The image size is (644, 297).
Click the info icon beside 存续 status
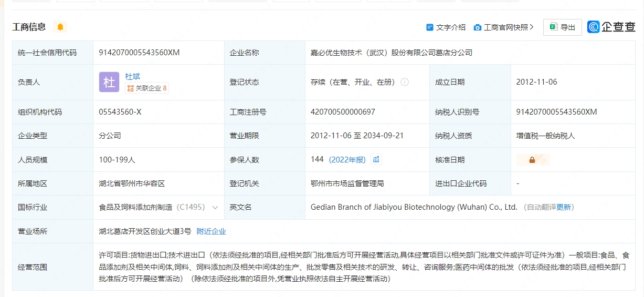click(x=405, y=83)
